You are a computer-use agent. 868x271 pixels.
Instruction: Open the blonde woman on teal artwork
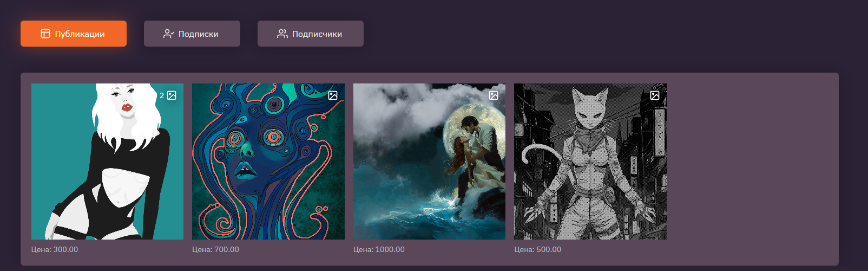[x=107, y=162]
